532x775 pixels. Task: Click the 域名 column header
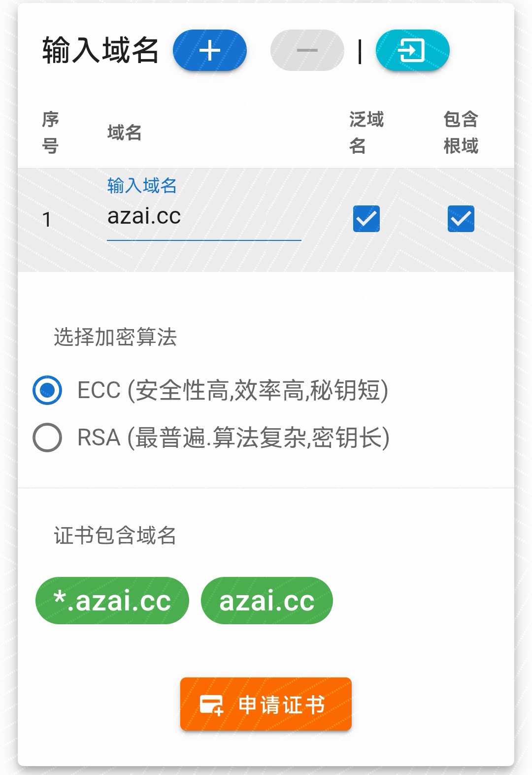pos(125,133)
